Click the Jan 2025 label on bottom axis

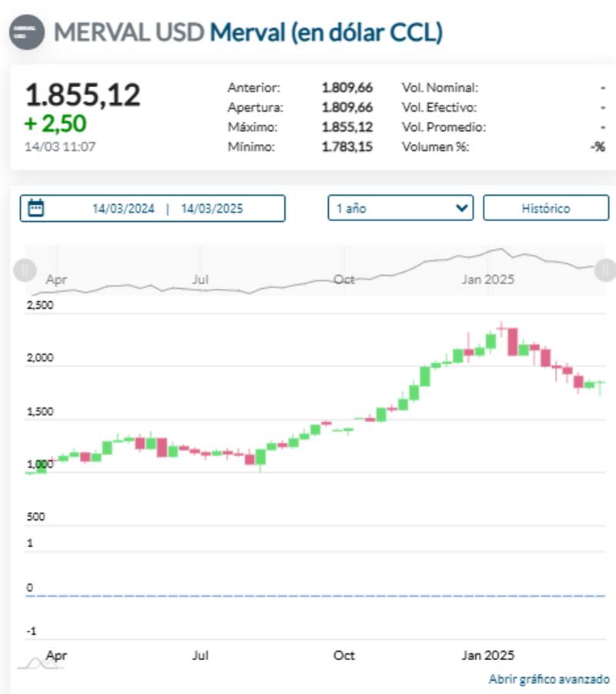487,655
